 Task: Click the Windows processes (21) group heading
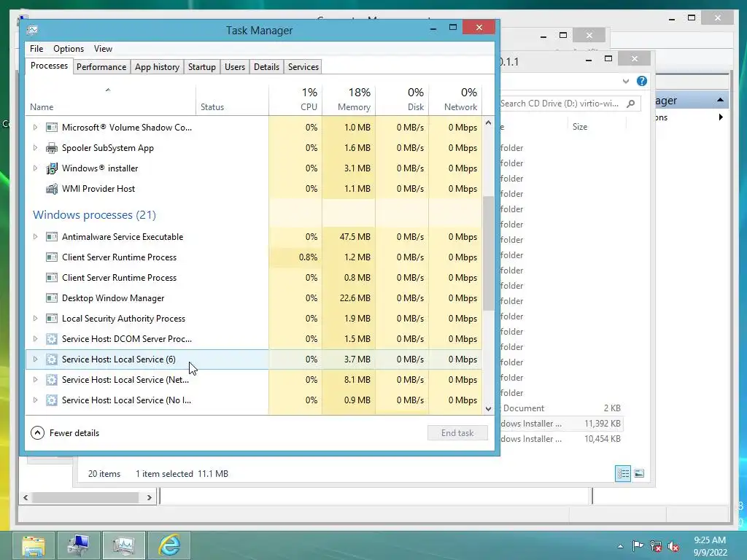pyautogui.click(x=94, y=215)
